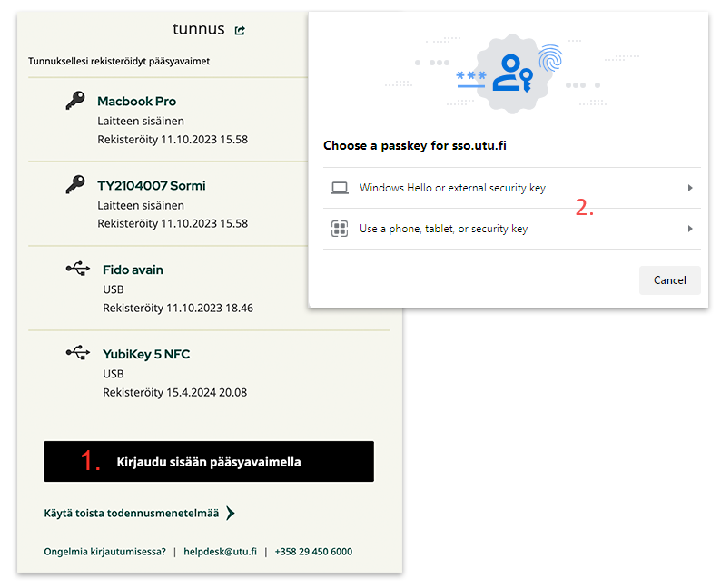Click the +358 29 450 6000 phone number

click(x=313, y=552)
